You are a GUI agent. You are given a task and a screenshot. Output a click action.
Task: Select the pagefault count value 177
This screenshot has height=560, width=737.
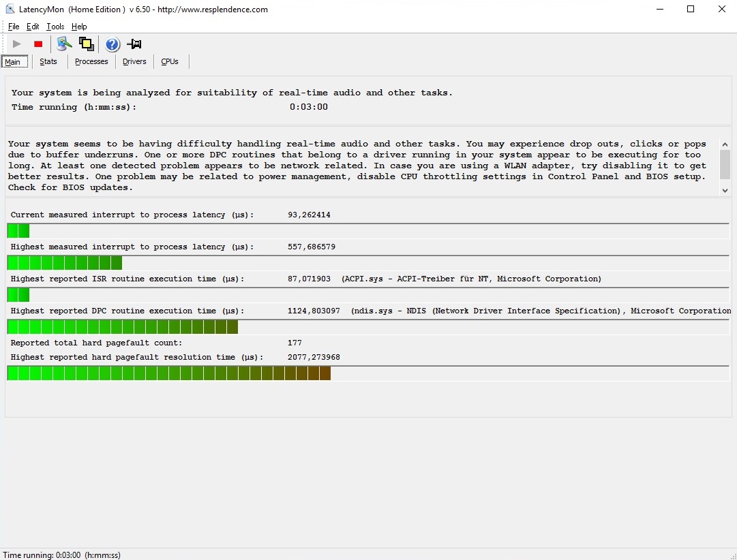point(295,343)
